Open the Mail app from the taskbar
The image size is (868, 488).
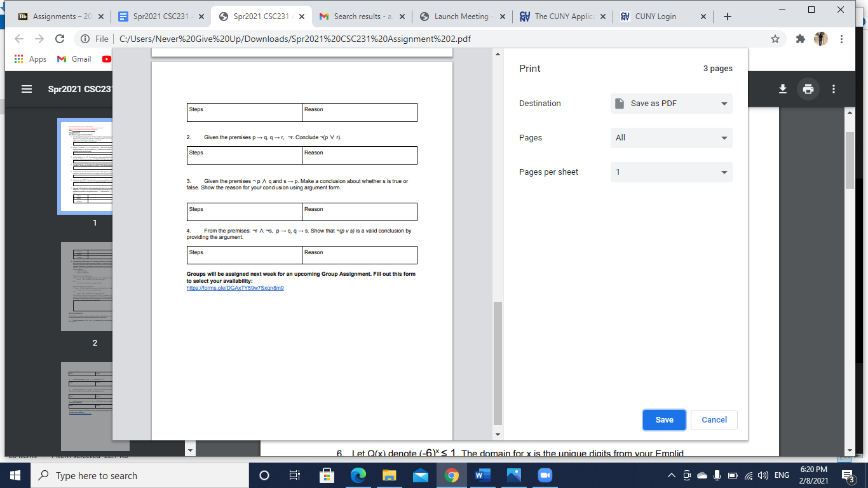421,475
